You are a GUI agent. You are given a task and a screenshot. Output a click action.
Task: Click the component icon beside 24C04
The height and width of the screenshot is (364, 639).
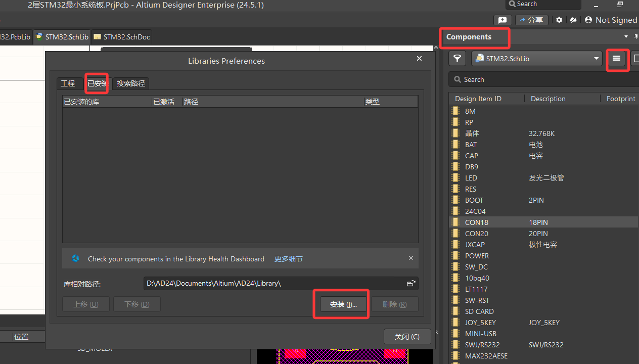pyautogui.click(x=455, y=211)
